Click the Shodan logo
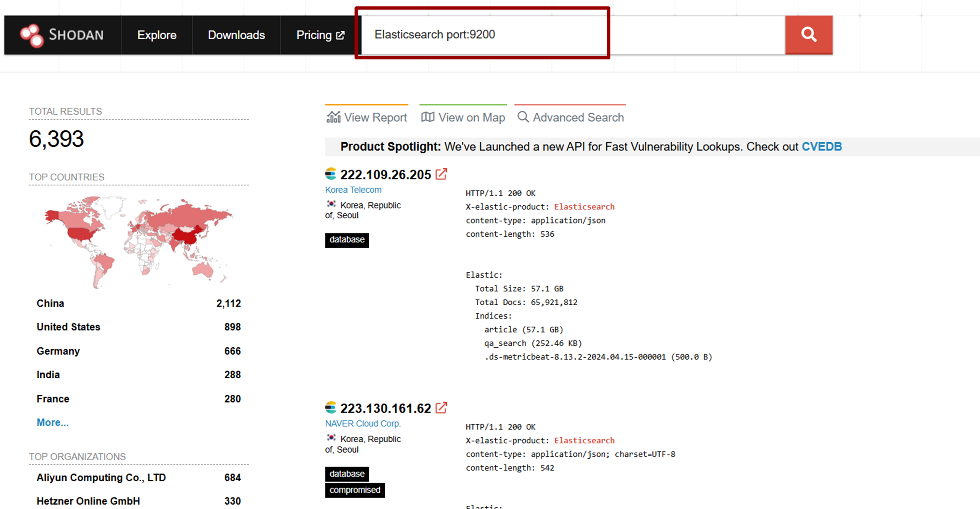 coord(62,35)
